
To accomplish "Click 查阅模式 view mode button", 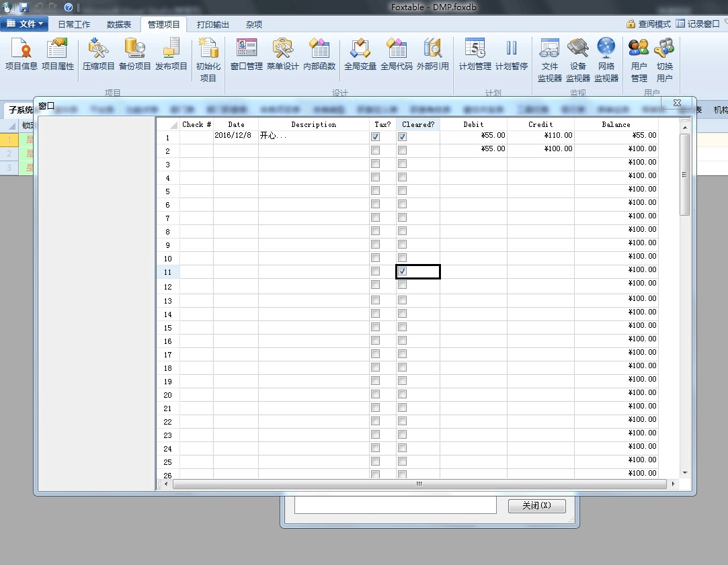I will coord(649,24).
